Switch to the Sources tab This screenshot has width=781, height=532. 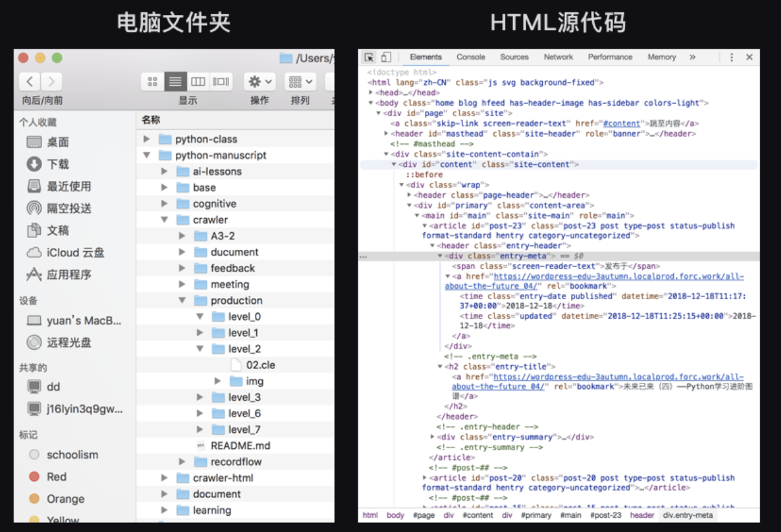point(514,57)
